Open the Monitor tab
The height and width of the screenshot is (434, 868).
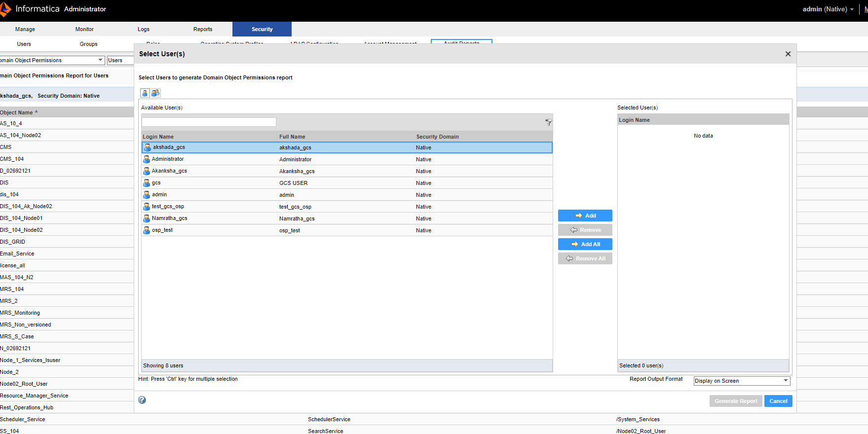click(x=84, y=29)
